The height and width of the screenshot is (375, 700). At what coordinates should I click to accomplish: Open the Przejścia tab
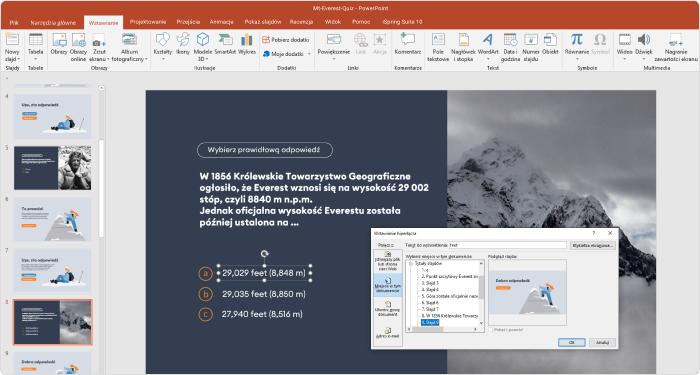coord(188,22)
